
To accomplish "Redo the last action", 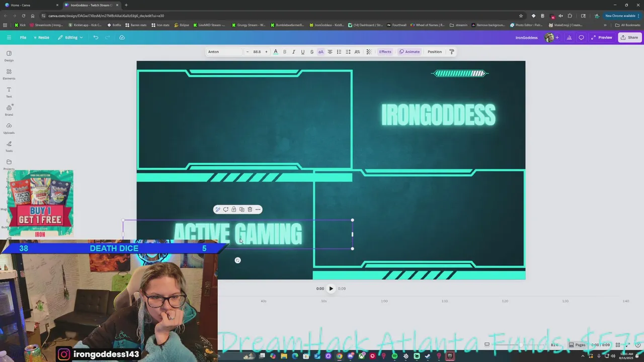I will point(107,37).
